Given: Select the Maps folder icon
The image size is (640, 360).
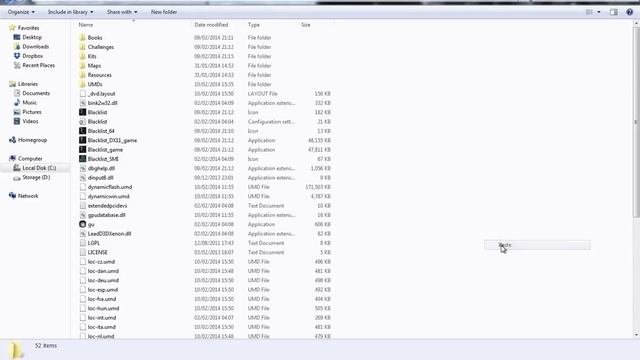Looking at the screenshot, I should [82, 66].
